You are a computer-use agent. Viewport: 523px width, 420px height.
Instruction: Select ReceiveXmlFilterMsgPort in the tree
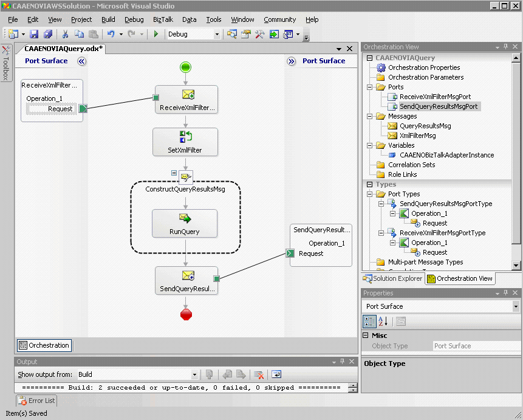[435, 97]
